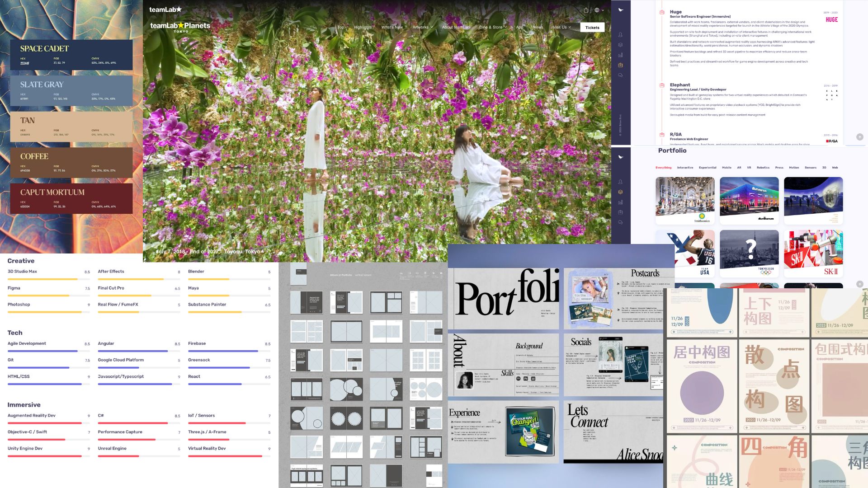Click the scroll-to-top arrow beside R/GA entry

coord(859,137)
